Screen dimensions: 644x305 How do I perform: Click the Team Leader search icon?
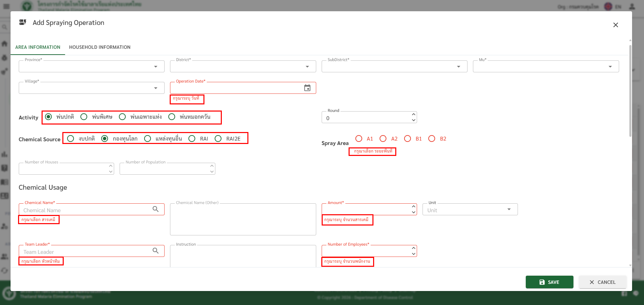(x=155, y=251)
